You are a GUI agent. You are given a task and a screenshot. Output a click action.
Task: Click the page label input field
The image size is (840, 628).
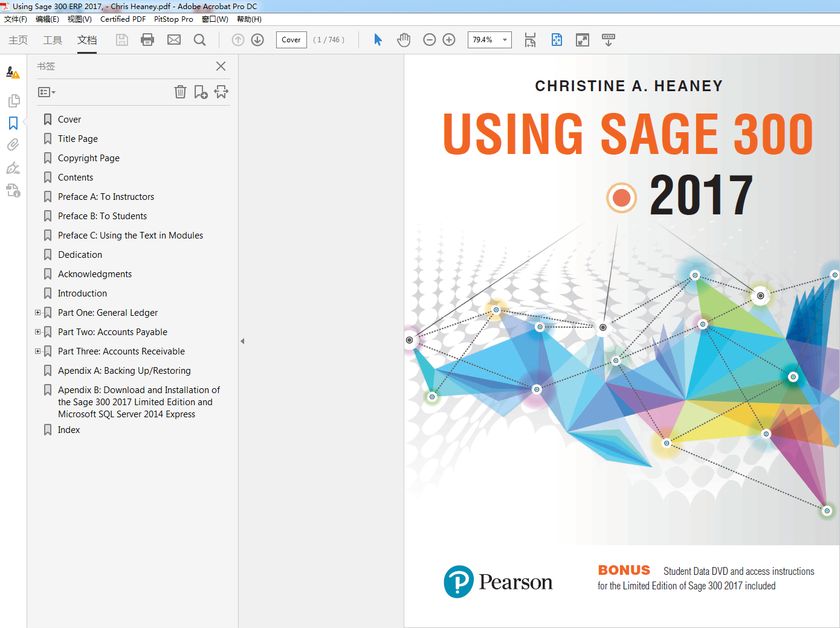tap(291, 40)
